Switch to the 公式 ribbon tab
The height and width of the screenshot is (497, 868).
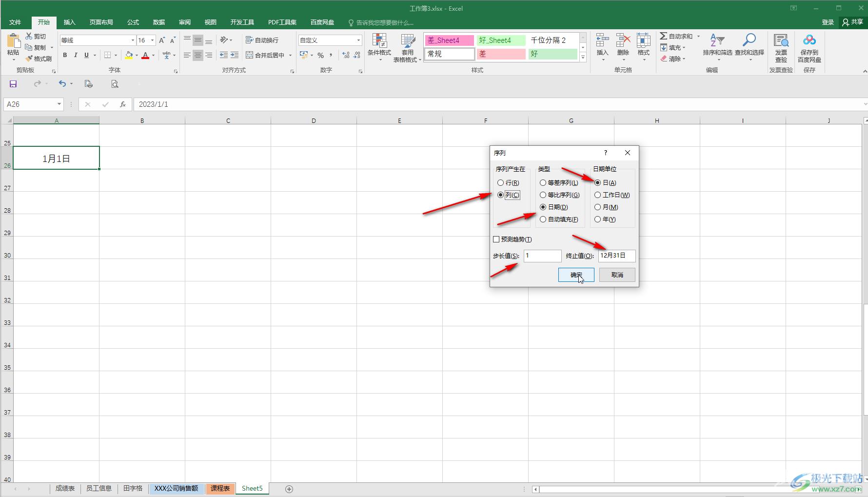(133, 22)
